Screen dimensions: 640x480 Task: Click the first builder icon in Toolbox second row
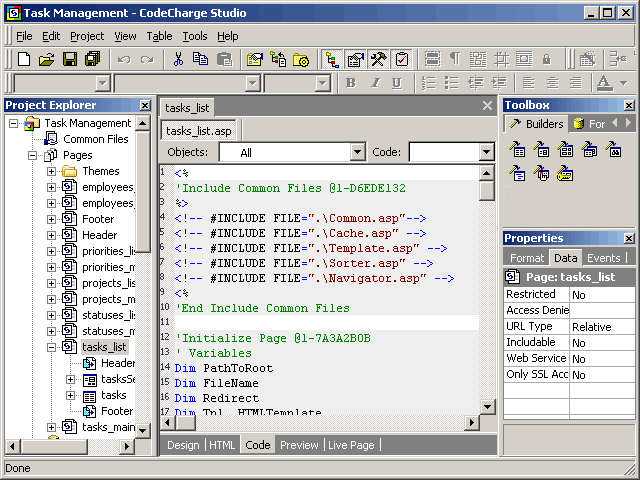517,173
